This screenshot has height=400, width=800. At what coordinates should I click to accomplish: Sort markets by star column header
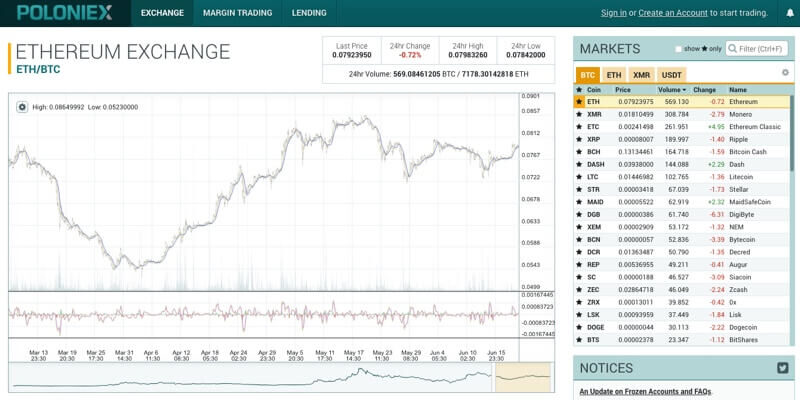coord(579,90)
